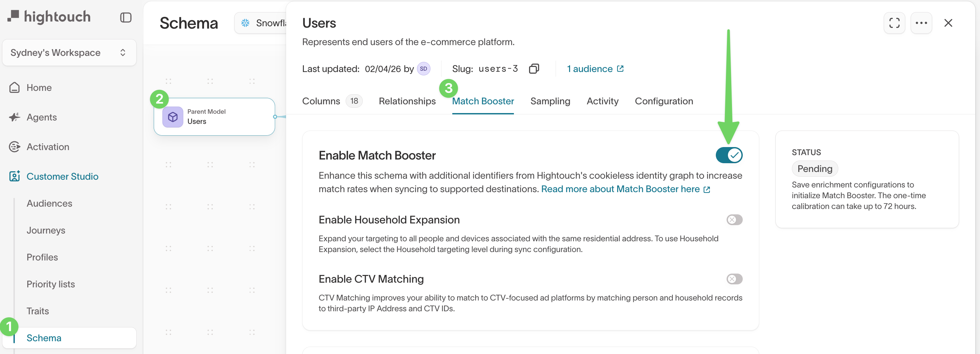Enable Household Expansion
Screen dimensions: 980x354
click(x=734, y=220)
